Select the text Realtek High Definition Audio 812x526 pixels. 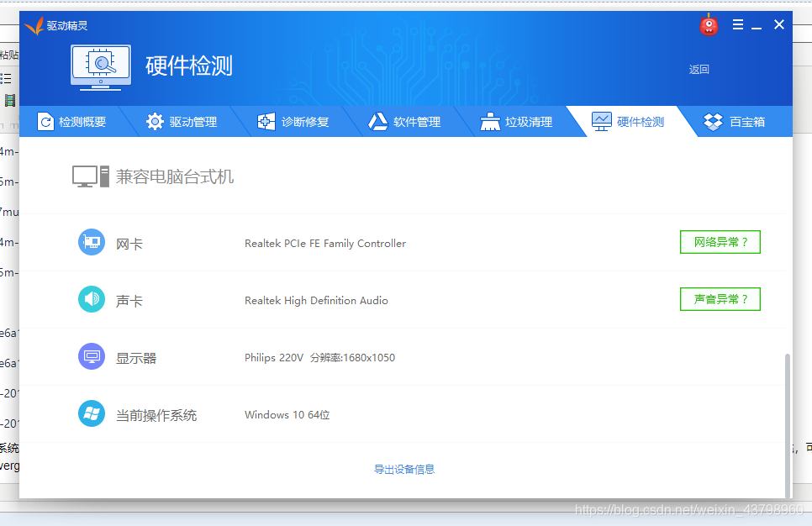(x=316, y=300)
